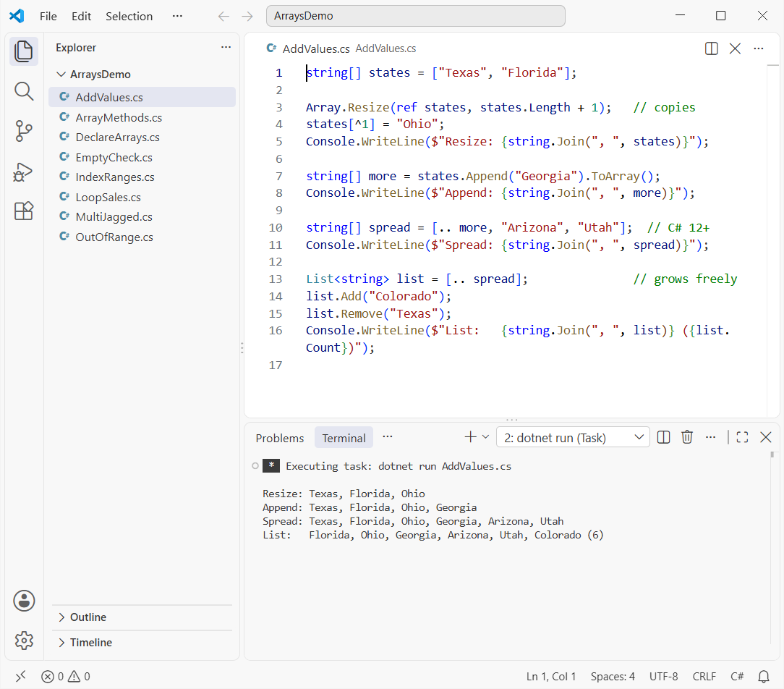Open the Accounts icon in activity bar
784x689 pixels.
click(x=24, y=601)
